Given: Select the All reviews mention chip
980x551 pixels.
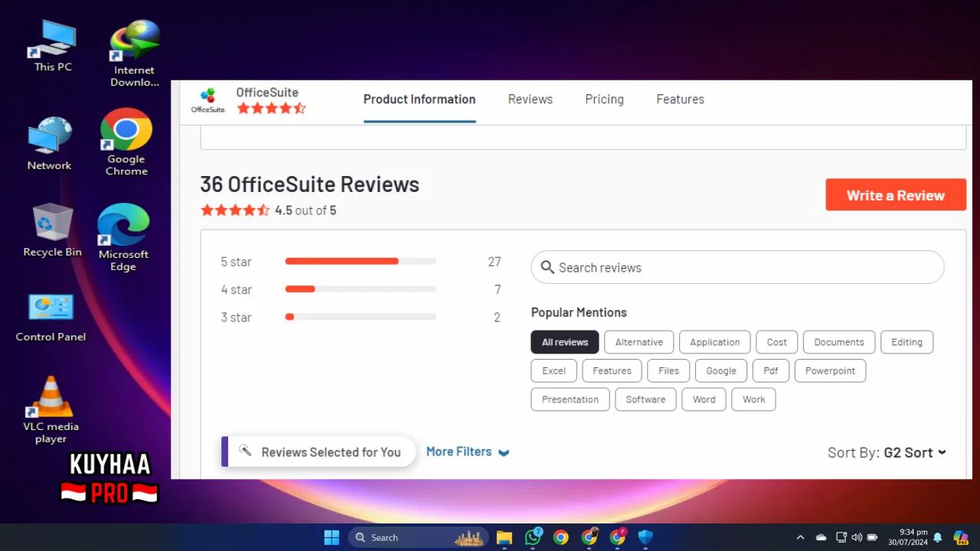Looking at the screenshot, I should pyautogui.click(x=565, y=342).
